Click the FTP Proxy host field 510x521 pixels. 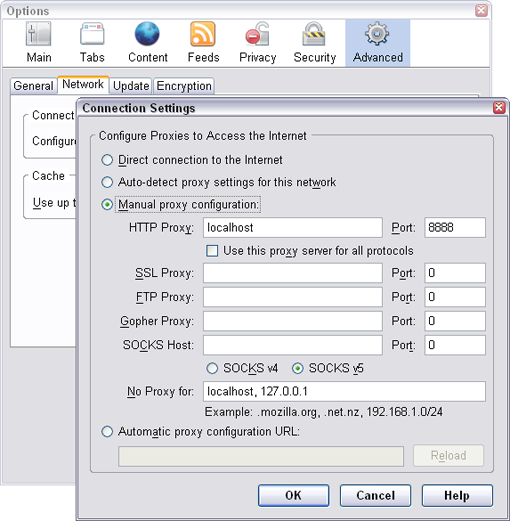(293, 297)
